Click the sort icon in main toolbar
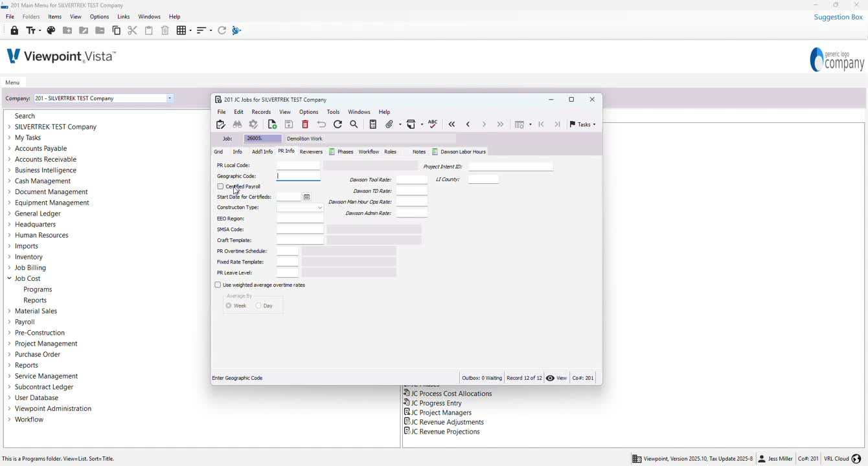The image size is (868, 466). pyautogui.click(x=201, y=30)
